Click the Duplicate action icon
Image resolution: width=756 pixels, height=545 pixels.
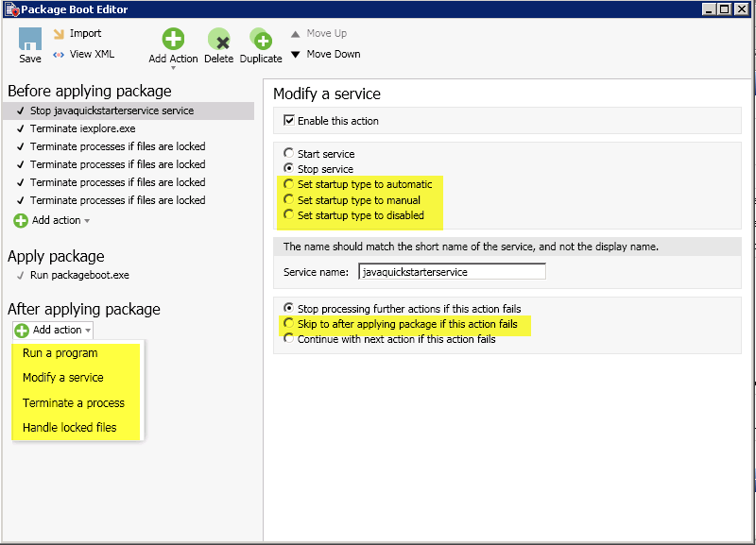pyautogui.click(x=261, y=39)
